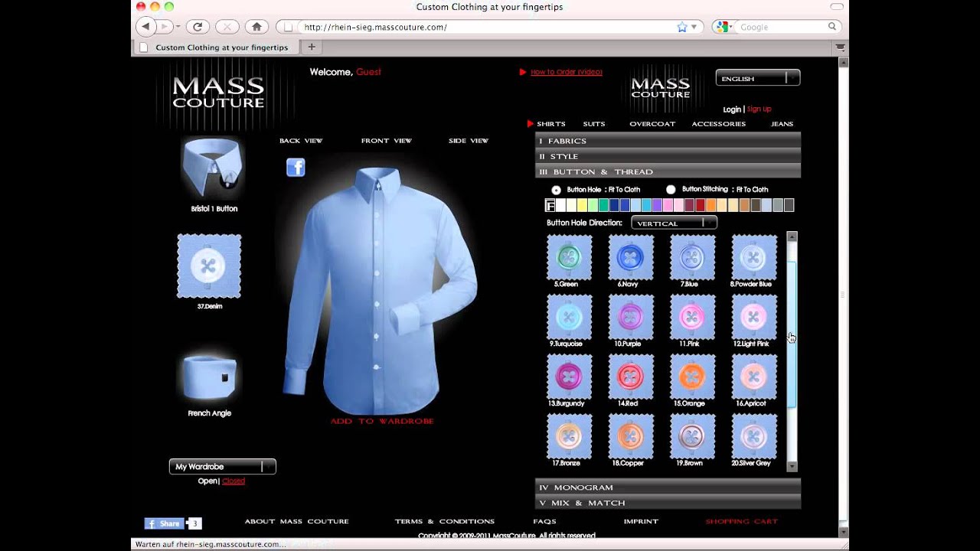Click the Facebook Share button
Image resolution: width=980 pixels, height=551 pixels.
click(x=165, y=523)
